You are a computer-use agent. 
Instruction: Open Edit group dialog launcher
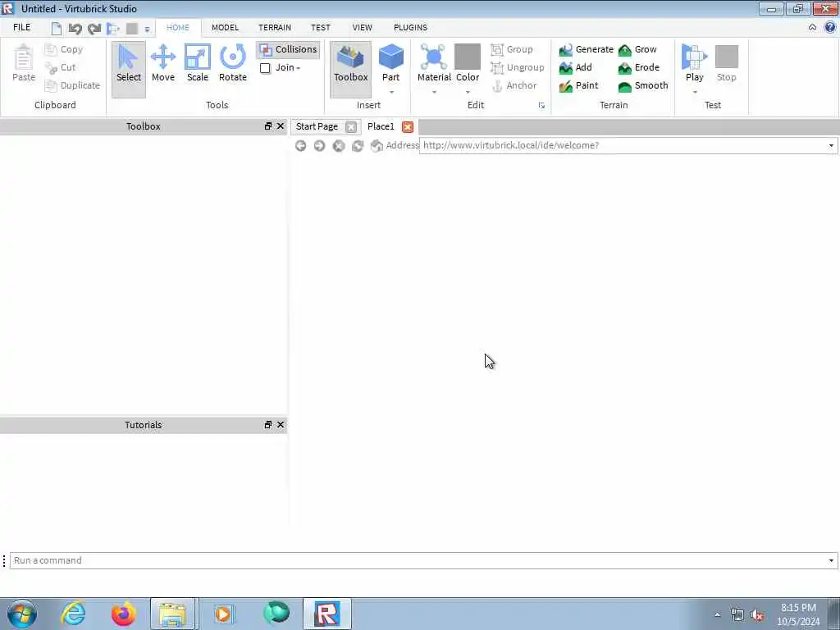pos(541,106)
